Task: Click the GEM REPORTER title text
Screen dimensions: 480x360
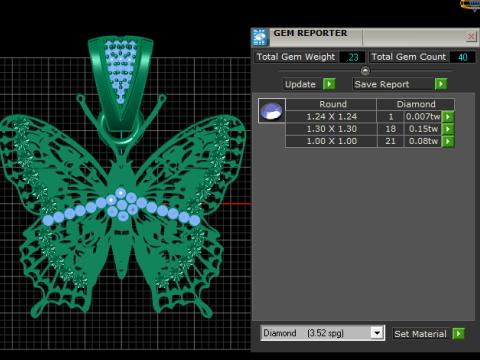Action: [310, 33]
